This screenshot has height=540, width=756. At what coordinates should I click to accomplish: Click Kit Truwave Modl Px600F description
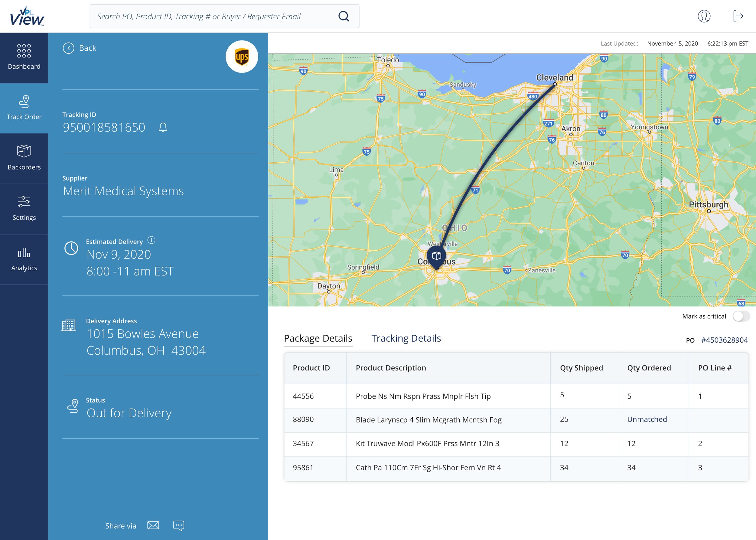click(x=427, y=444)
